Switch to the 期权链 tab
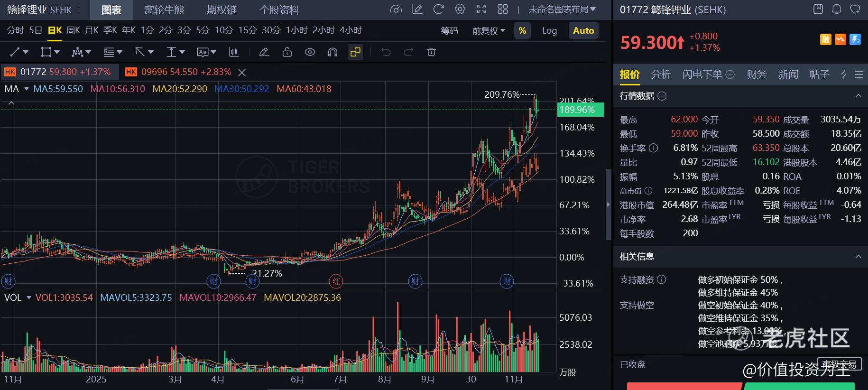This screenshot has width=868, height=390. 222,10
